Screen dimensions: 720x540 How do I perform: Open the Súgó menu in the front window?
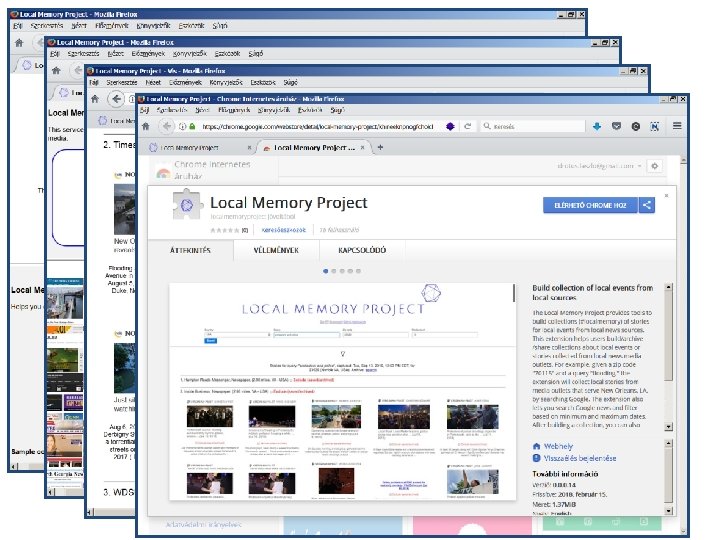pos(338,110)
